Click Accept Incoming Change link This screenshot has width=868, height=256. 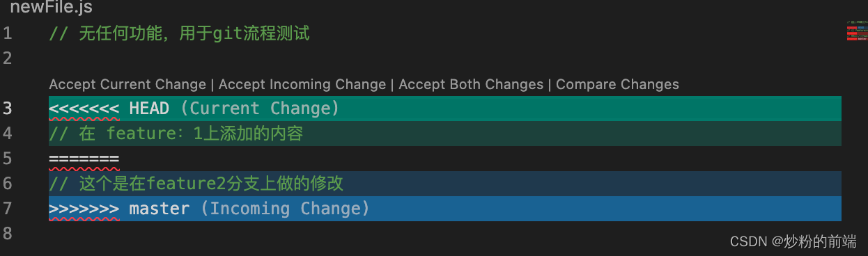pos(302,85)
